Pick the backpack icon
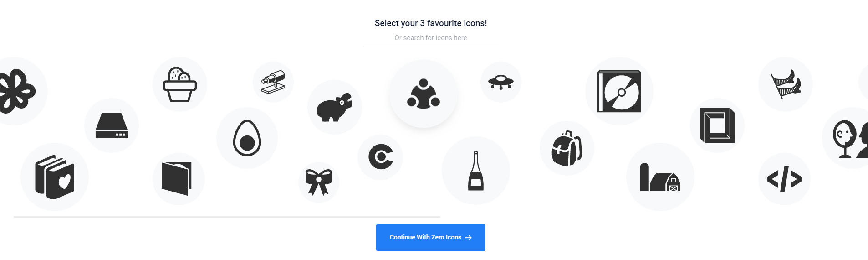Screen dimensions: 868x260 point(567,148)
